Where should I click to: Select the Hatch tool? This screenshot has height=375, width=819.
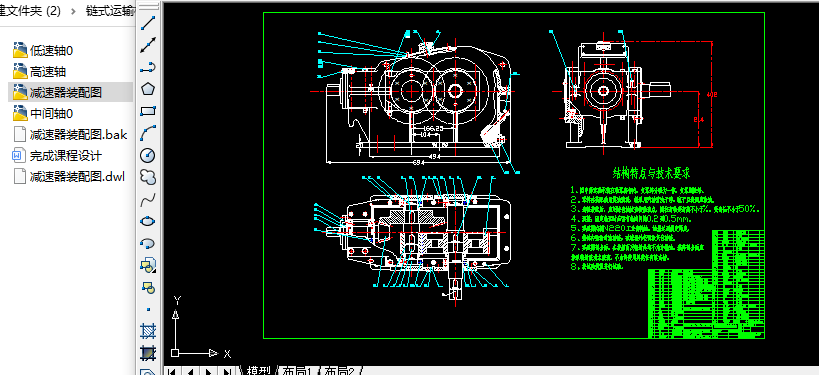[148, 331]
